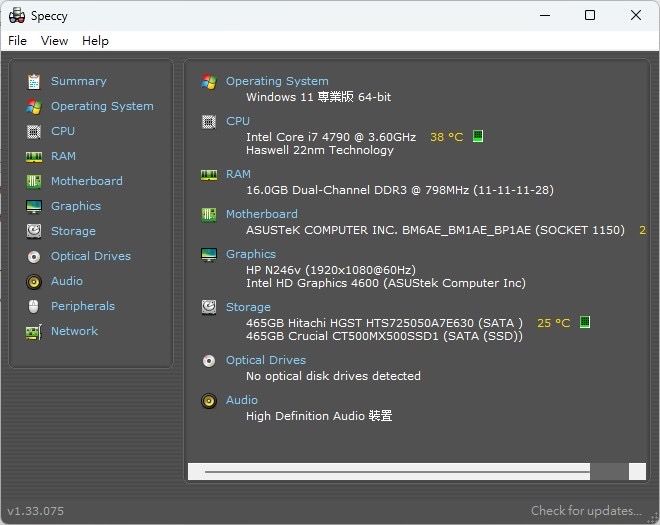Click Check for updates link
The height and width of the screenshot is (525, 660).
tap(586, 511)
